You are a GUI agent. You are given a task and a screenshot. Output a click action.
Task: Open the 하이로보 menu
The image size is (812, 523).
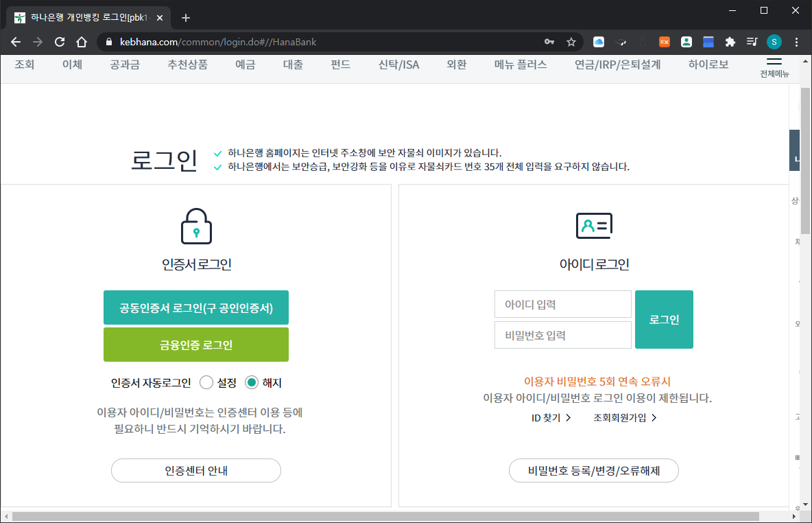pos(708,65)
